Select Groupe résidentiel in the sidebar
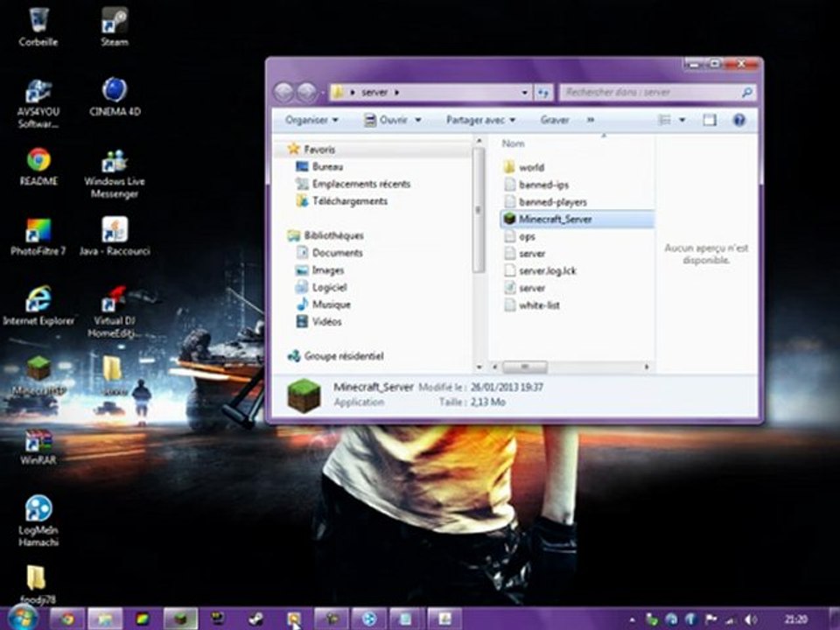 pyautogui.click(x=336, y=356)
